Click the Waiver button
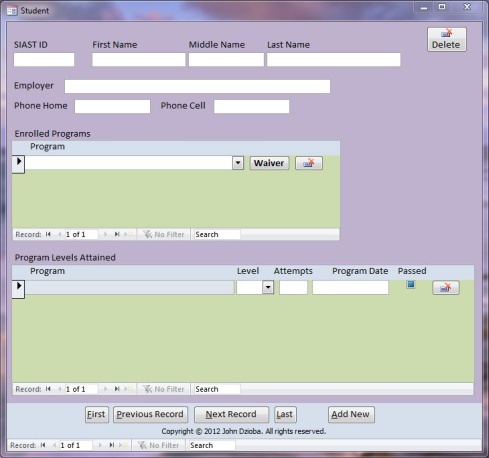The image size is (489, 458). pyautogui.click(x=269, y=163)
